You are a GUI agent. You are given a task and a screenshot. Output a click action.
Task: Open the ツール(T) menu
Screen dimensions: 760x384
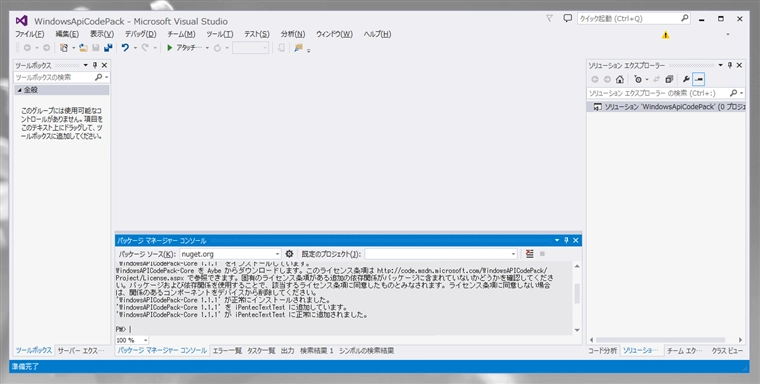[x=220, y=34]
